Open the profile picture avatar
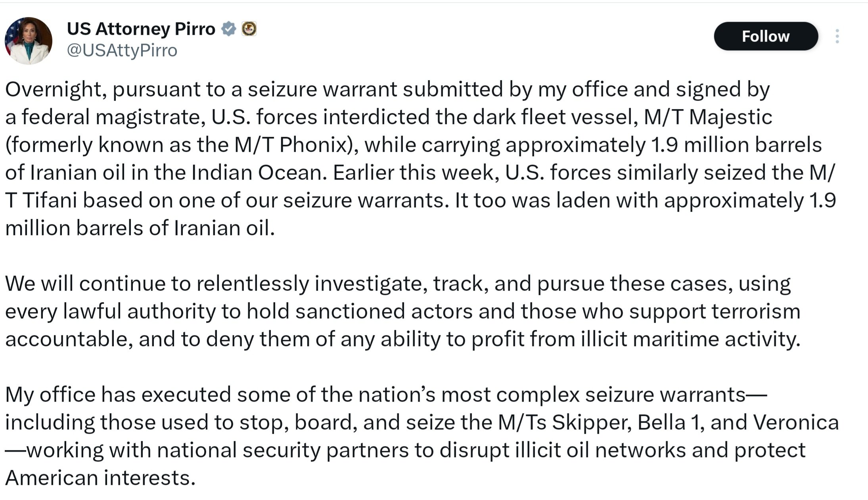The image size is (868, 500). 29,40
